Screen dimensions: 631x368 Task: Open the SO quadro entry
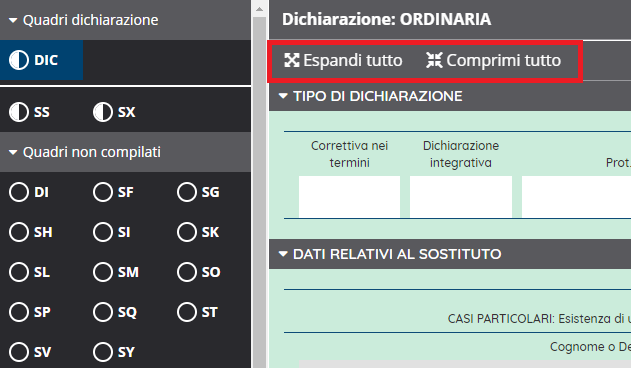click(199, 272)
